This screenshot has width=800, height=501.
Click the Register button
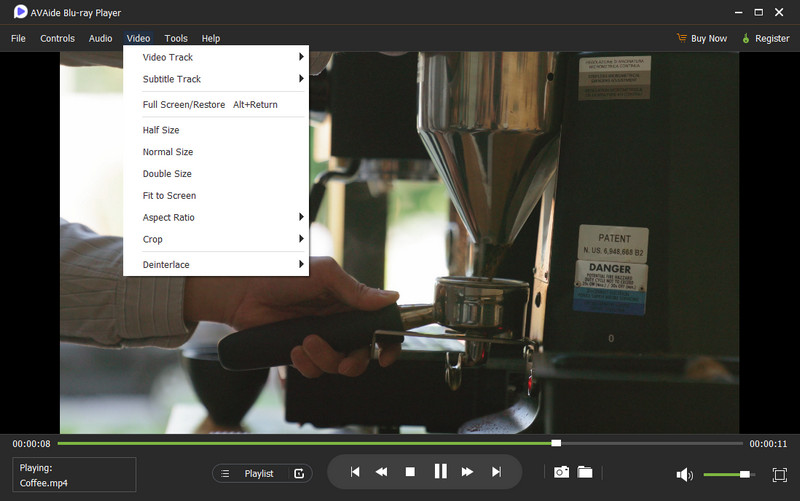pos(765,38)
